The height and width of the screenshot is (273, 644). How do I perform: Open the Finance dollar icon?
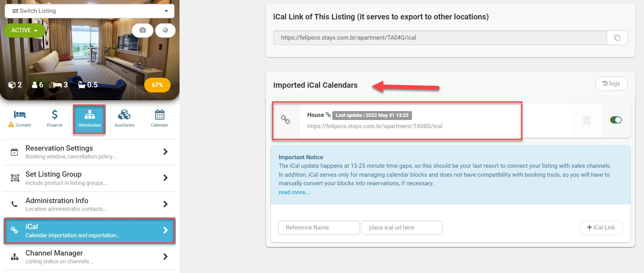point(54,118)
